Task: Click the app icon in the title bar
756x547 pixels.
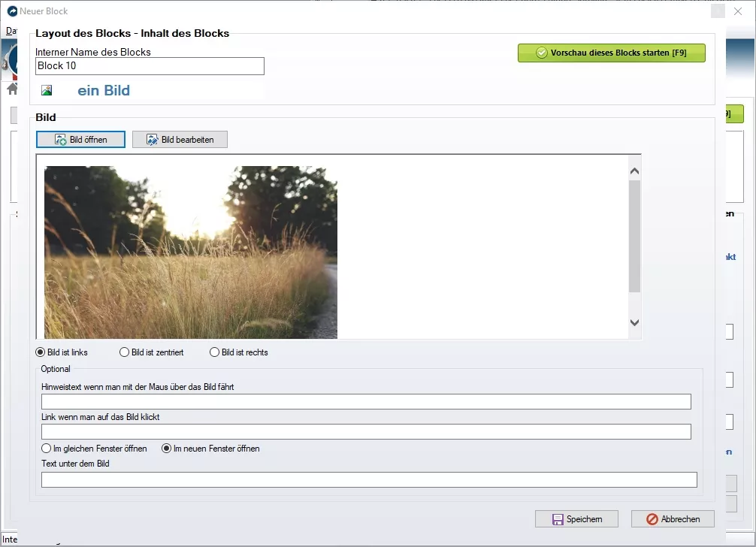Action: pos(12,11)
